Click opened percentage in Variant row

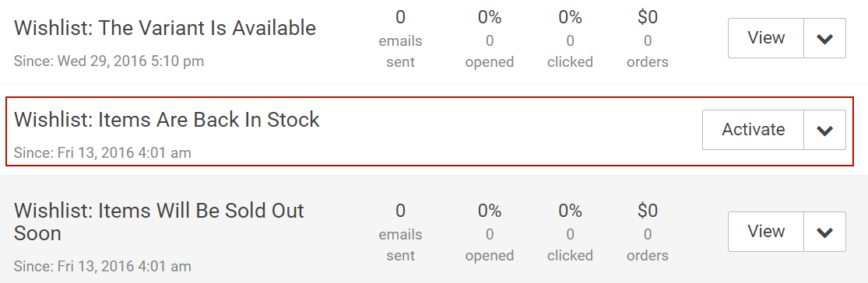pyautogui.click(x=490, y=40)
